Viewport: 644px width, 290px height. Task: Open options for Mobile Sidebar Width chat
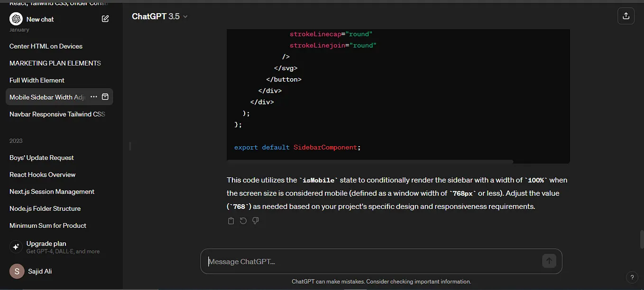click(93, 97)
